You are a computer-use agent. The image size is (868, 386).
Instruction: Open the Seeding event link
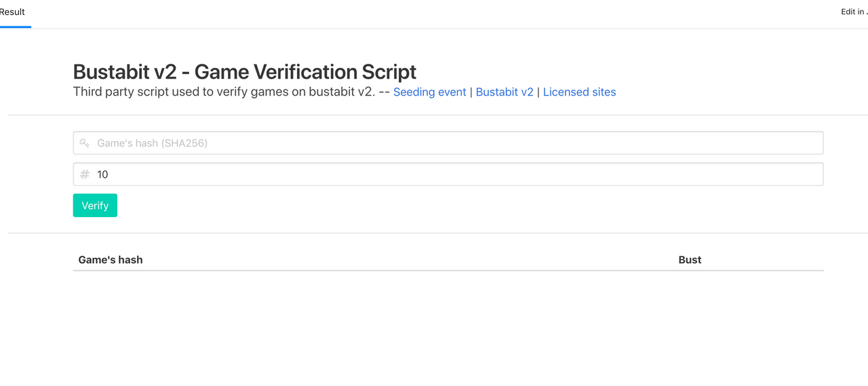point(430,92)
